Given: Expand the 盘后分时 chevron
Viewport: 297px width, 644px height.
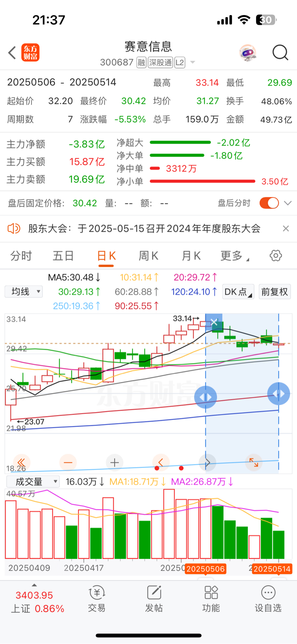Looking at the screenshot, I should point(288,203).
